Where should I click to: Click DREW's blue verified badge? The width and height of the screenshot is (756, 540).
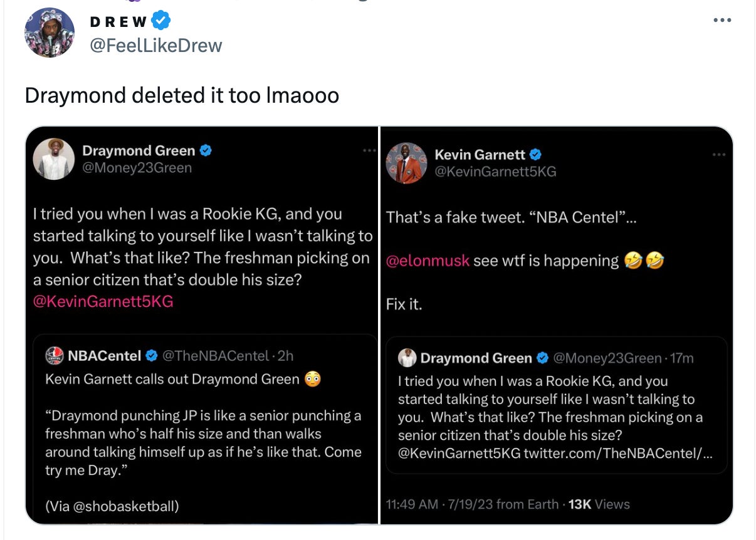(x=162, y=21)
